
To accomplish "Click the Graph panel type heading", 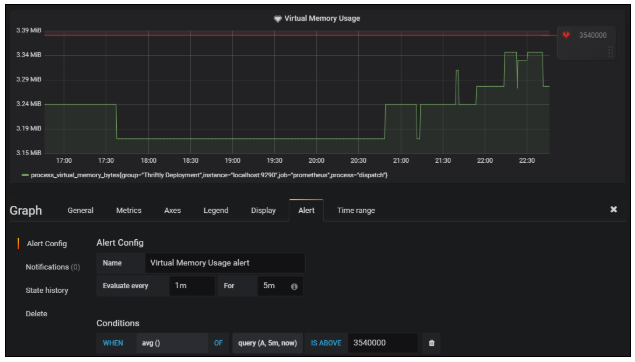I will pos(26,211).
